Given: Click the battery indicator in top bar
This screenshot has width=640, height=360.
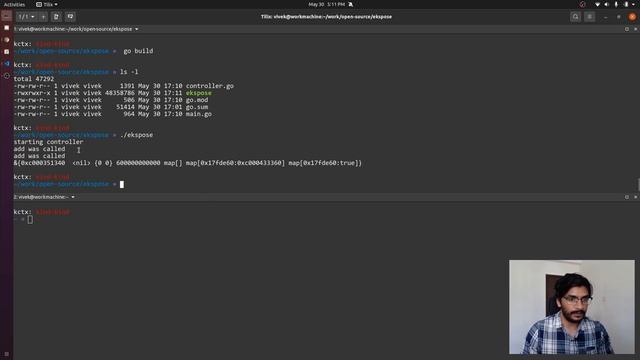Looking at the screenshot, I should tap(626, 4).
